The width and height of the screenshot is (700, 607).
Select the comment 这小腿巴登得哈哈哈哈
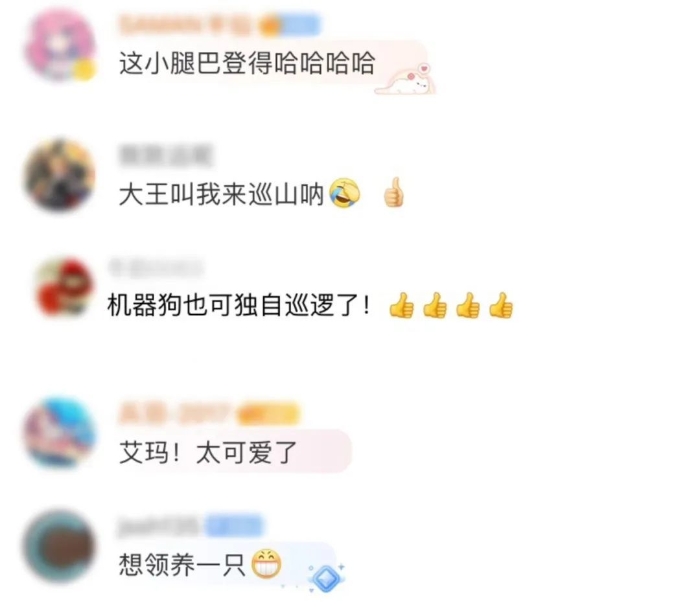tap(247, 63)
